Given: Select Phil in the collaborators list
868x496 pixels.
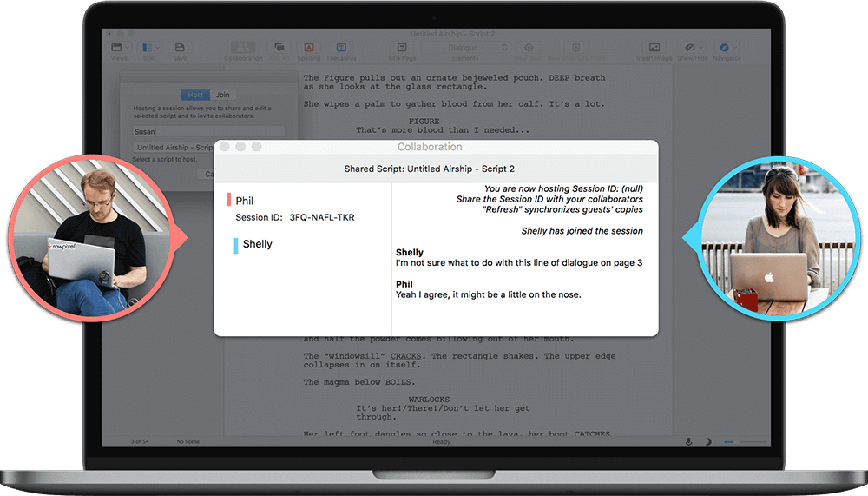Looking at the screenshot, I should point(245,201).
